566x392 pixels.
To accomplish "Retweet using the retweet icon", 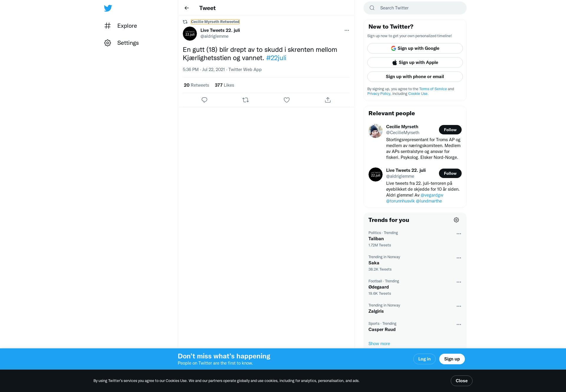I will click(x=246, y=100).
